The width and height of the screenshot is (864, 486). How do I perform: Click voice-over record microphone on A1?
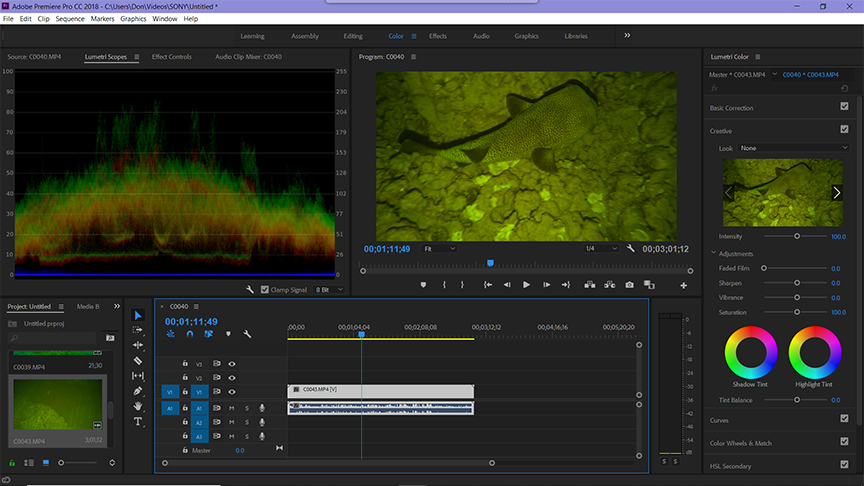click(262, 408)
